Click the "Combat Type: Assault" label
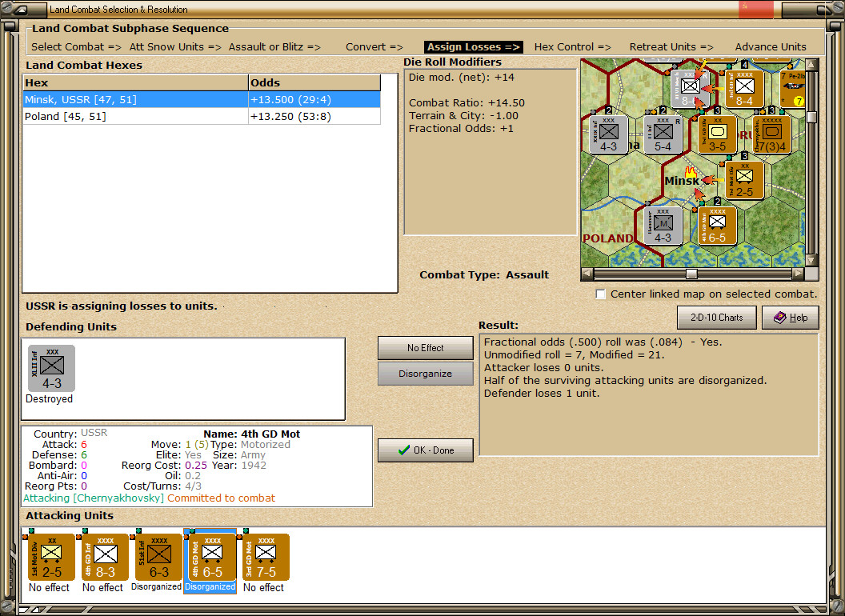 click(484, 275)
